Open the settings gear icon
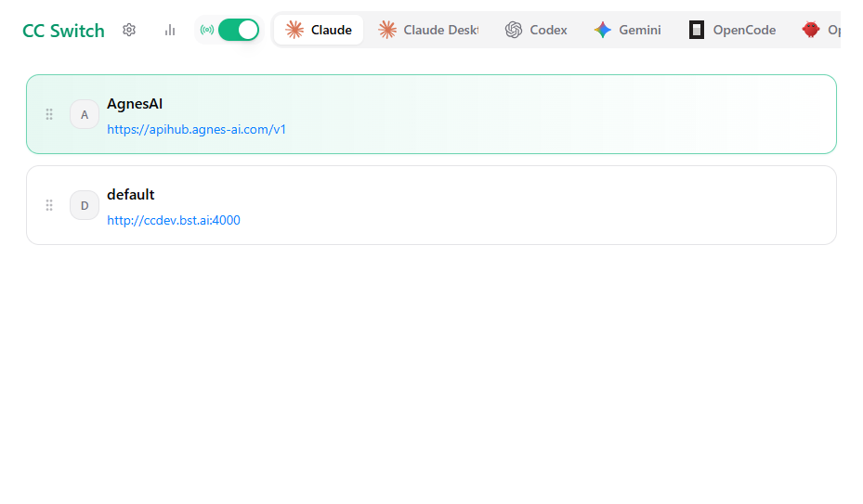863x504 pixels. tap(129, 30)
